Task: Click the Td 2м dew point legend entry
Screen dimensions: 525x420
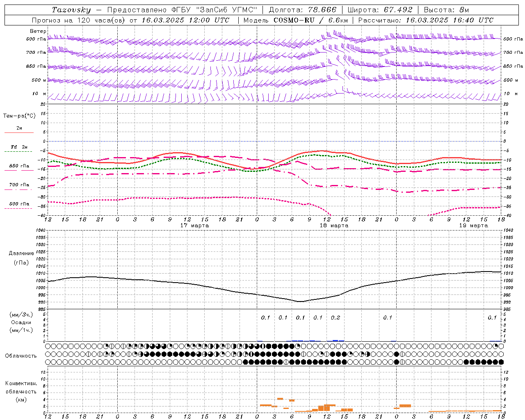Action: (19, 147)
